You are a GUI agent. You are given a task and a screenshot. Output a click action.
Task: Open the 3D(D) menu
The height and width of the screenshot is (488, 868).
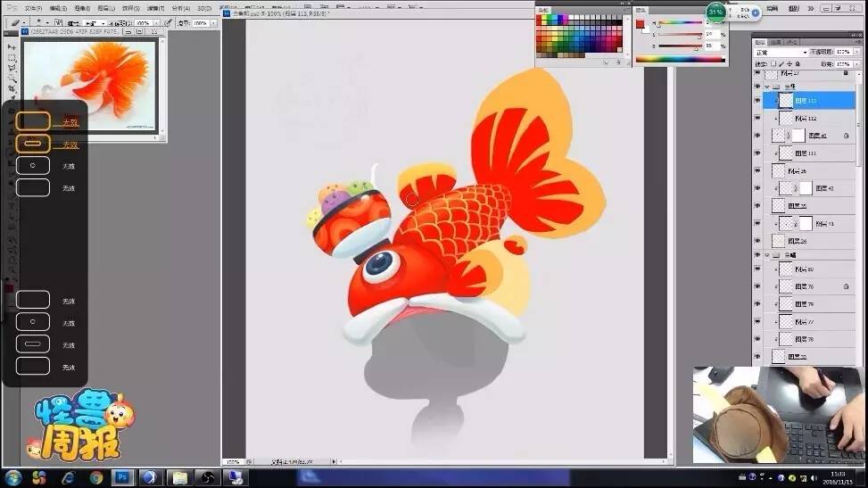click(204, 8)
